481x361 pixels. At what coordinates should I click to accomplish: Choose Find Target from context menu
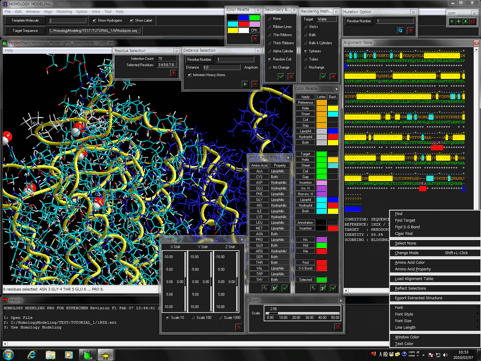pyautogui.click(x=435, y=221)
